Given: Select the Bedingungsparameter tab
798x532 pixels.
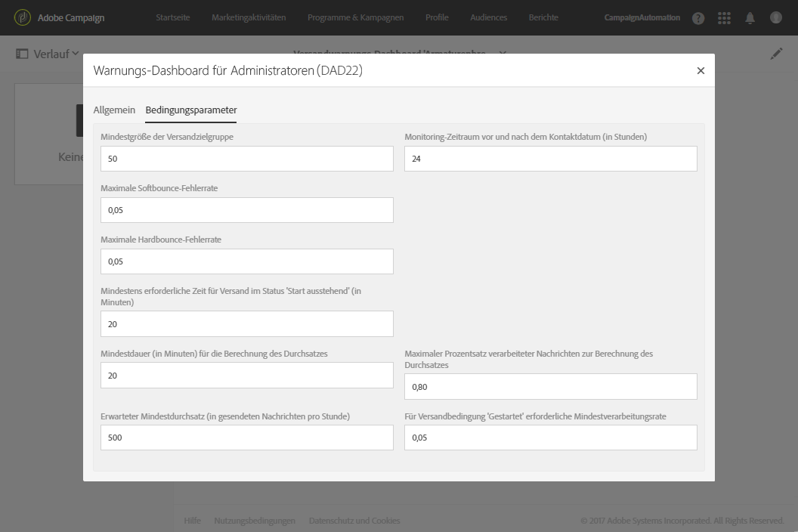Looking at the screenshot, I should point(191,110).
